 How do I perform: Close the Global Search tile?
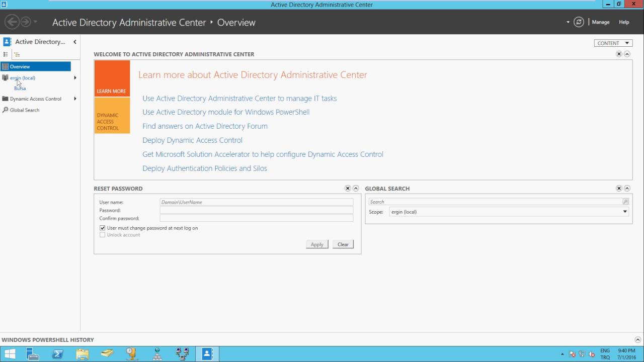pos(619,188)
